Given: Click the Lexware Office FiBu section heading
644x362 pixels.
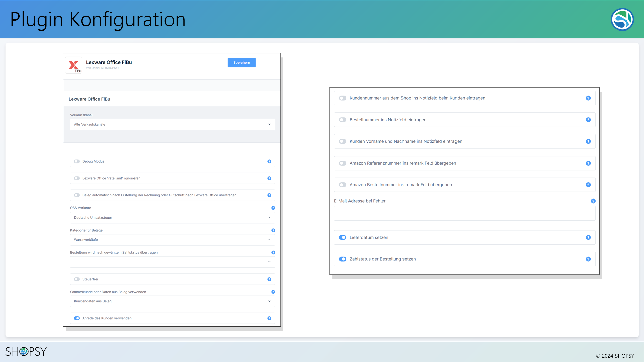Looking at the screenshot, I should [90, 99].
